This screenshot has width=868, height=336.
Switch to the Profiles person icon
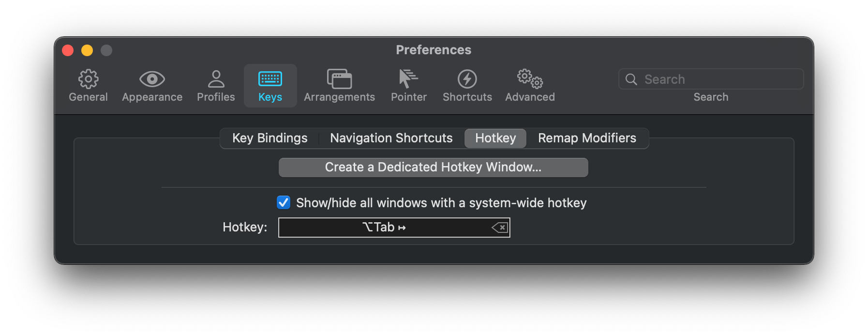pos(216,79)
